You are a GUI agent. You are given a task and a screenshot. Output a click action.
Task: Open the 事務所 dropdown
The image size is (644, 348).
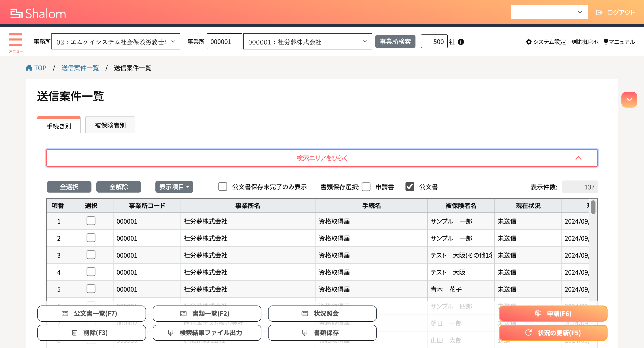tap(116, 42)
